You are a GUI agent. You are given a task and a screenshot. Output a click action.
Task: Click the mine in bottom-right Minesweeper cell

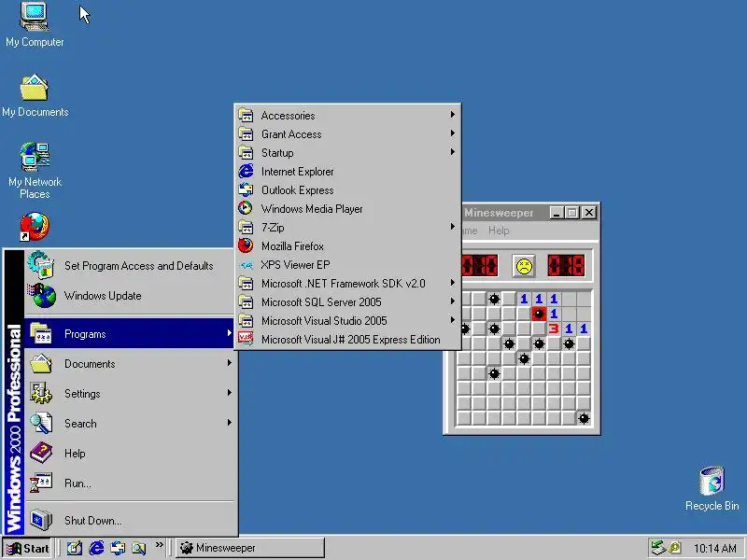pos(584,418)
